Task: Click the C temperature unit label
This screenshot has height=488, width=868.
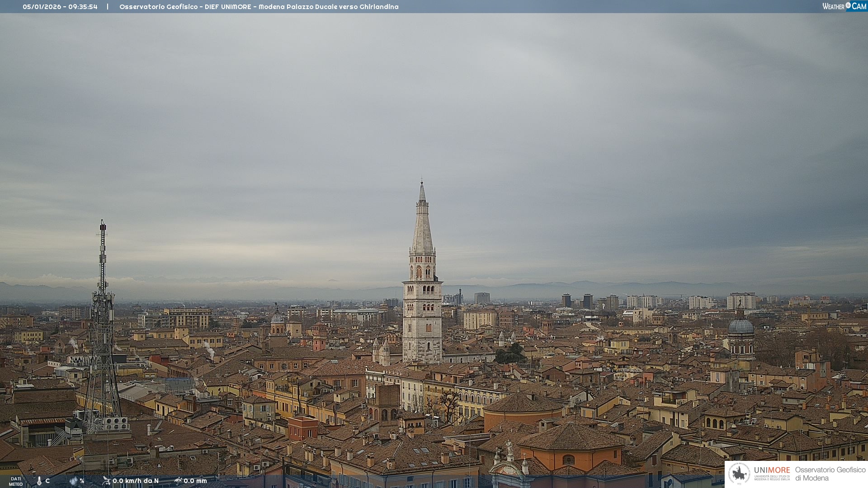Action: coord(47,481)
